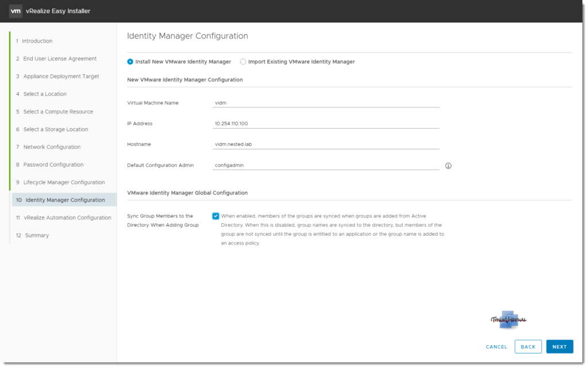Viewport: 588px width, 368px height.
Task: Open info icon beside Default Configuration Admin
Action: (x=448, y=166)
